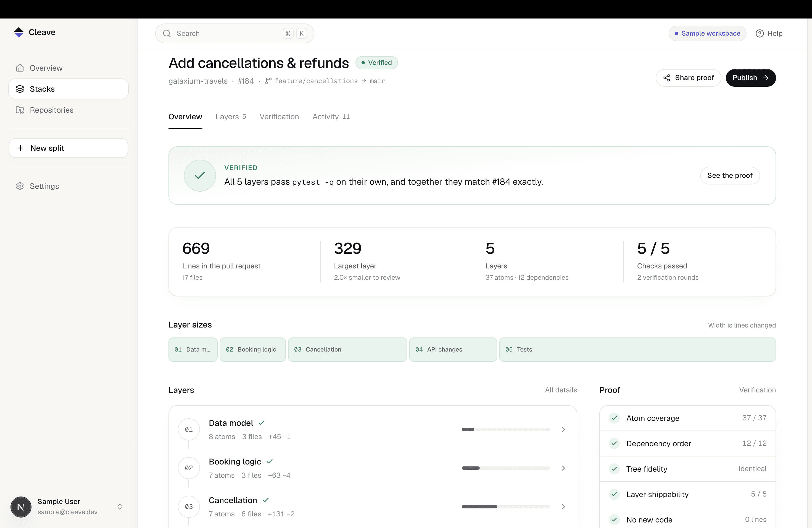Click the share icon on Share proof
The height and width of the screenshot is (528, 812).
[x=666, y=78]
